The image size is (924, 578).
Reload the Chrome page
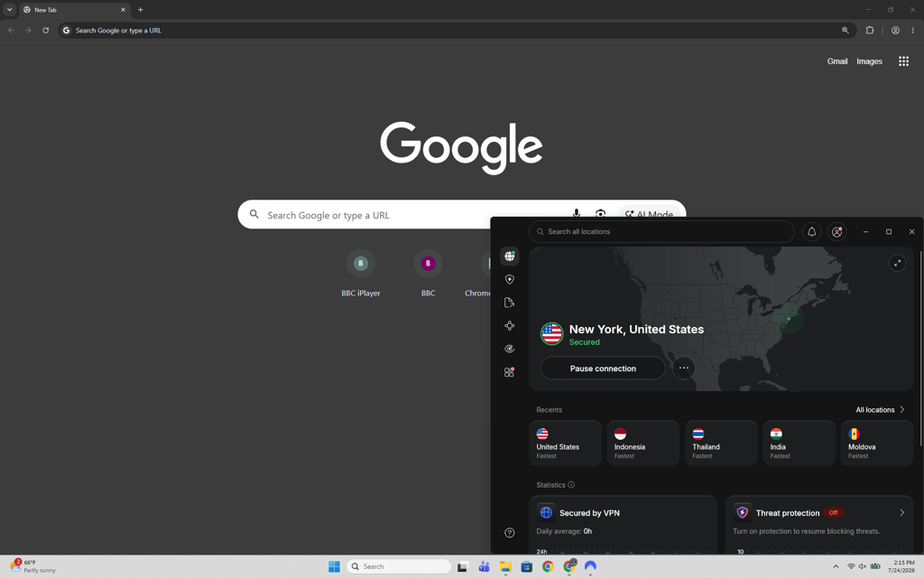click(45, 30)
